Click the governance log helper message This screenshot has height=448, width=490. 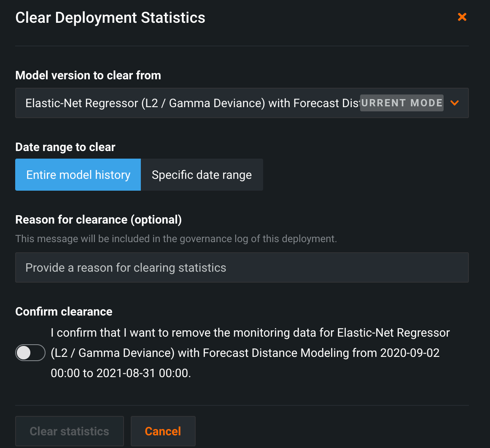point(176,239)
